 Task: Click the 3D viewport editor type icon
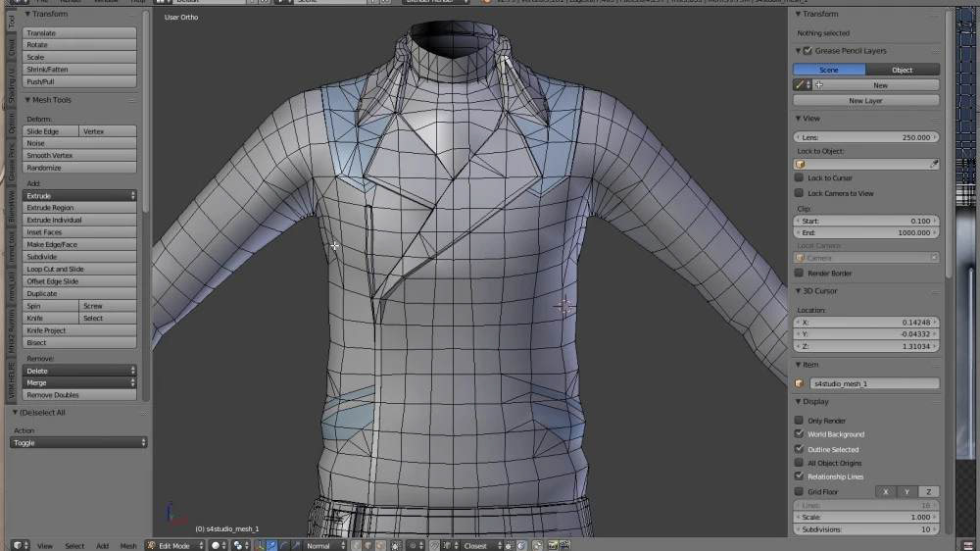(x=18, y=545)
